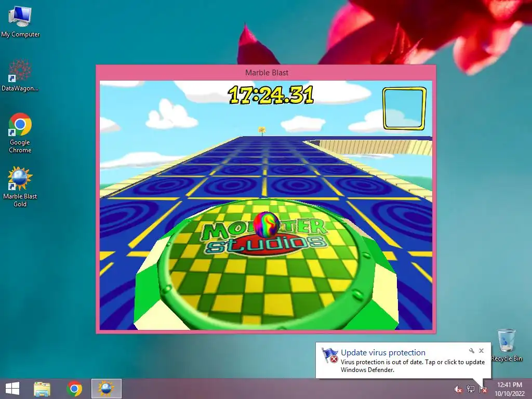This screenshot has height=399, width=532.
Task: Click the Update virus protection heading
Action: pos(383,353)
